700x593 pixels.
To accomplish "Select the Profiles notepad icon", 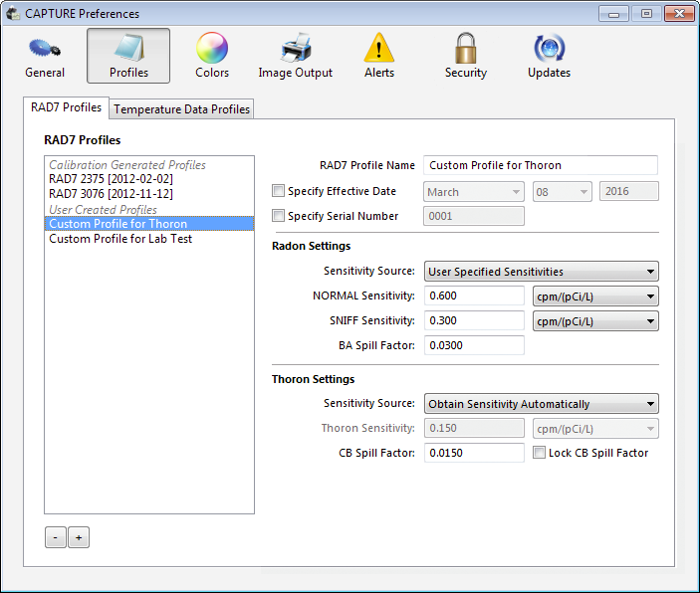I will point(128,56).
